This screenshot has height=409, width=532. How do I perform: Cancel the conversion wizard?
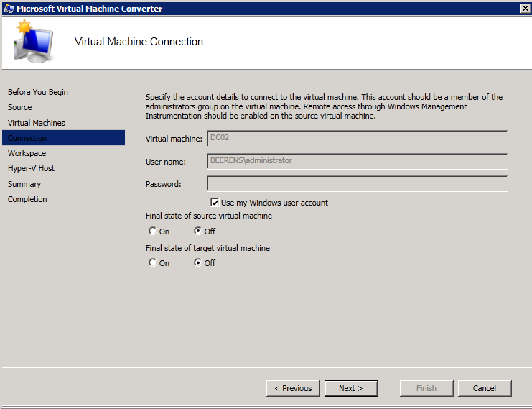click(485, 388)
